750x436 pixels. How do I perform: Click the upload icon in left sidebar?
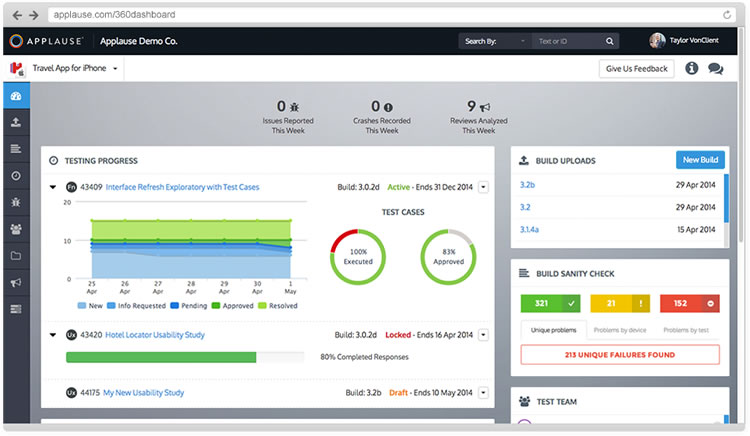pos(15,123)
